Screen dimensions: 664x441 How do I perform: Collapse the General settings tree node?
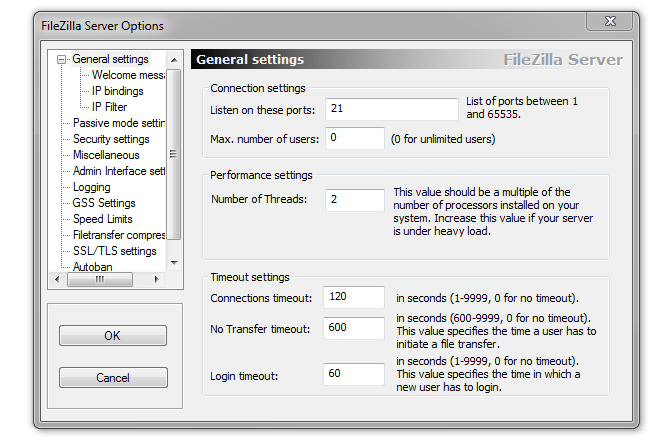61,60
